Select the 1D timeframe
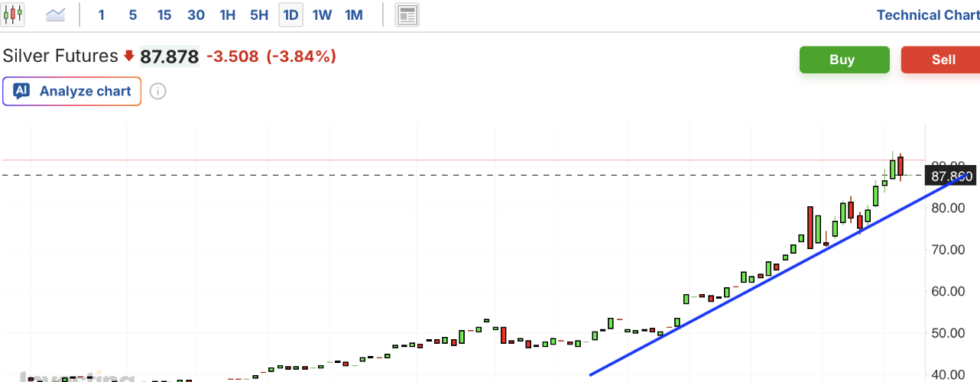 [x=290, y=15]
